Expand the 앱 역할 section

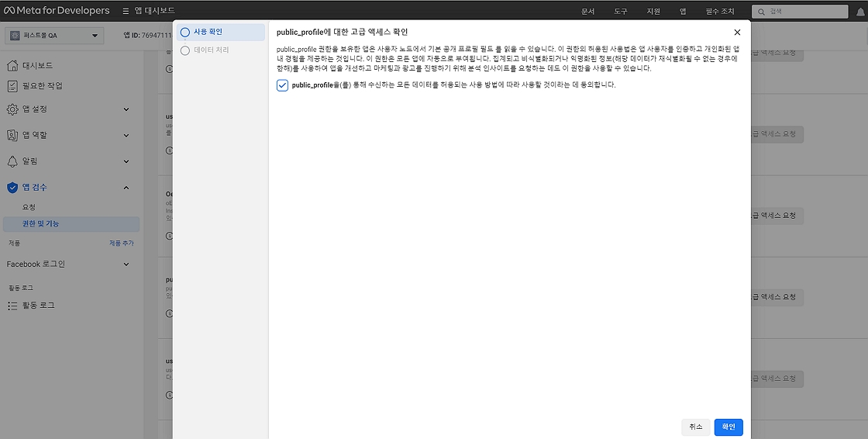(126, 135)
